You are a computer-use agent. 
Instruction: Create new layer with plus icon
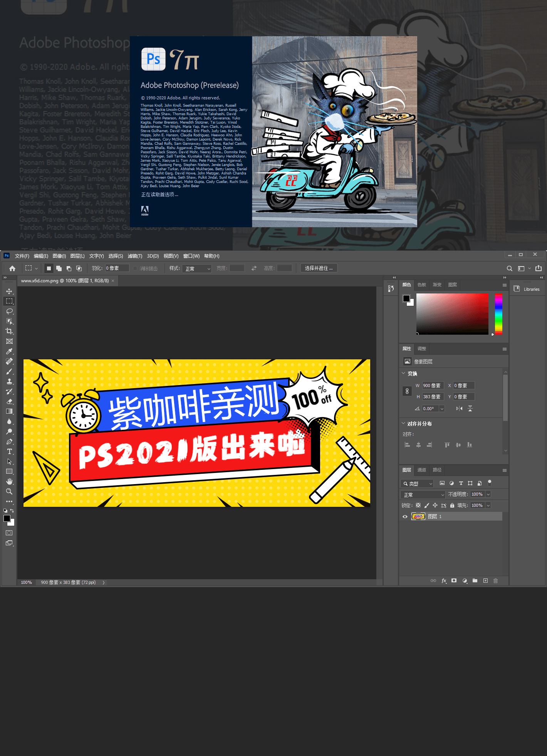click(485, 581)
